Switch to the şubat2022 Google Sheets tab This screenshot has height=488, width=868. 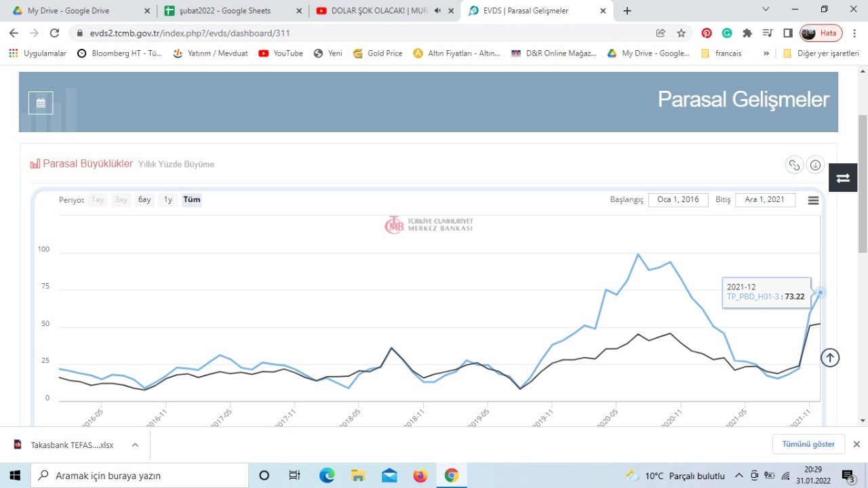[x=233, y=11]
